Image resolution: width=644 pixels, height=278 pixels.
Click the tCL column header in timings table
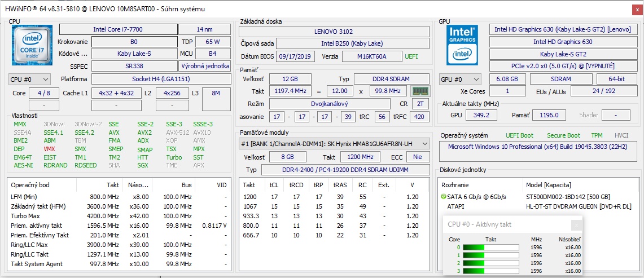pyautogui.click(x=274, y=185)
